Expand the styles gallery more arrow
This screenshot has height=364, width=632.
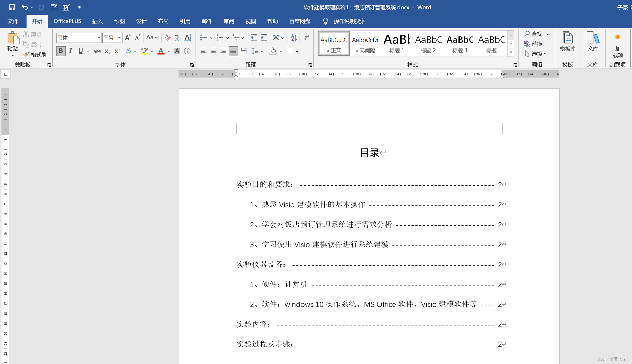click(x=511, y=53)
